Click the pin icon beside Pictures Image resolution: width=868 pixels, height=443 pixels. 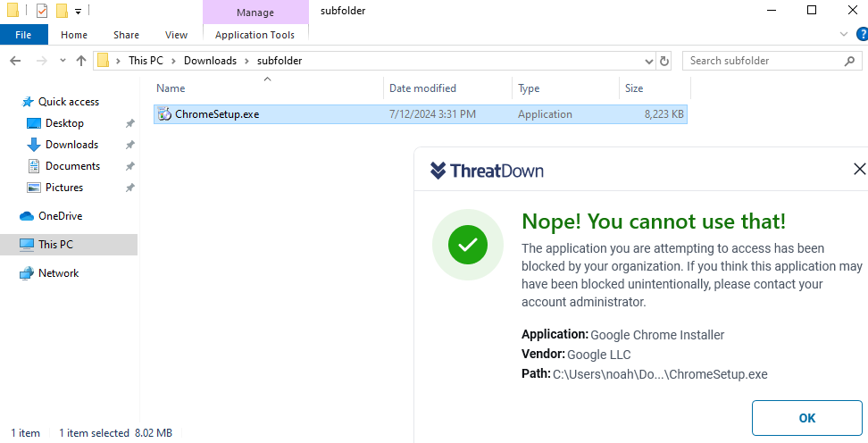pos(130,188)
